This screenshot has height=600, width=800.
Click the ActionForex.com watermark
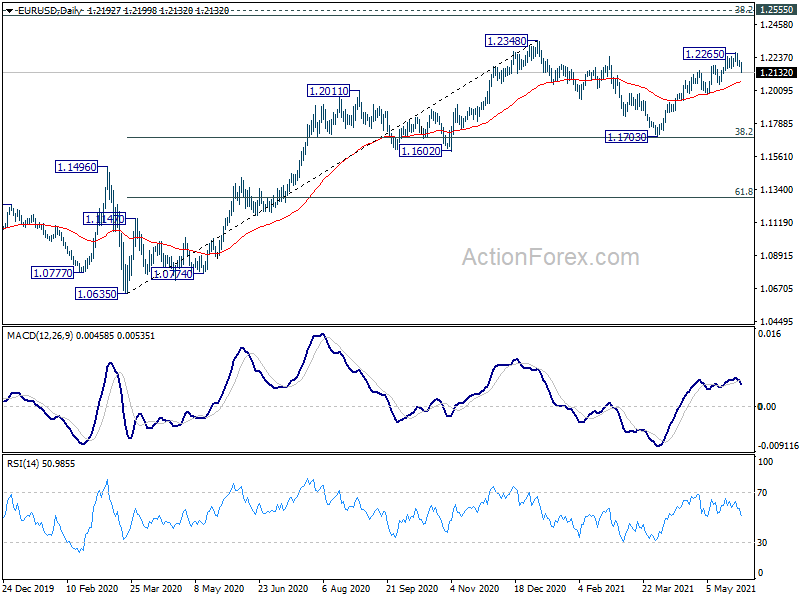tap(551, 257)
